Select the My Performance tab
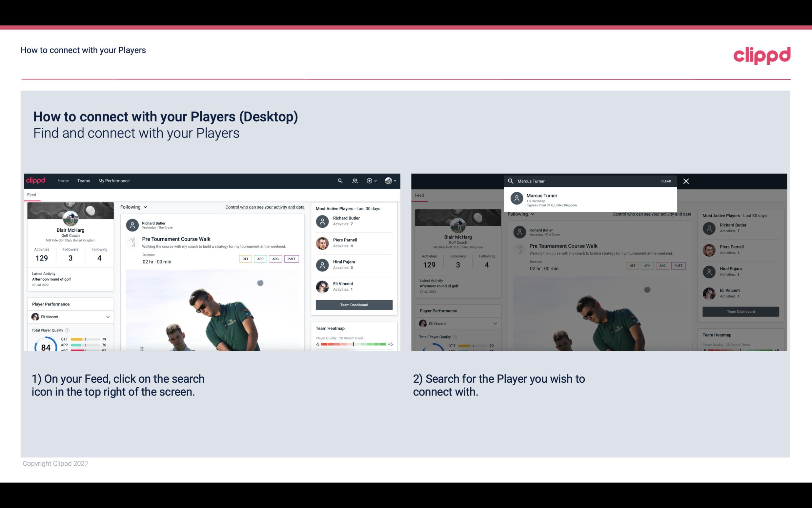This screenshot has width=812, height=508. tap(114, 180)
